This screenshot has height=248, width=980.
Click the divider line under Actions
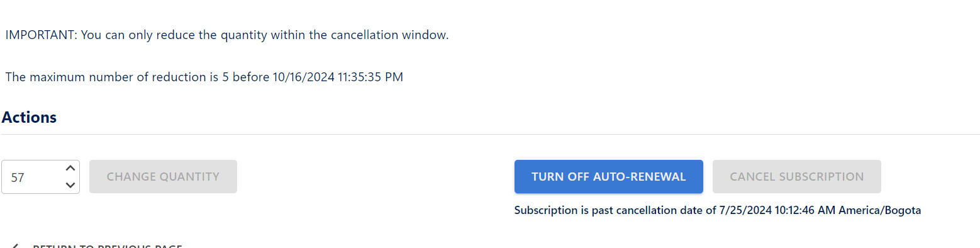point(490,134)
